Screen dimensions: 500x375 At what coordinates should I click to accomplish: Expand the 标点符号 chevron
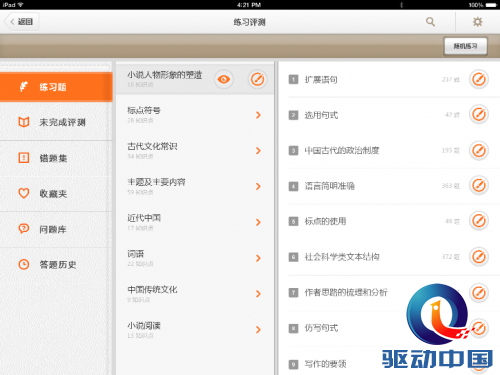click(x=258, y=115)
